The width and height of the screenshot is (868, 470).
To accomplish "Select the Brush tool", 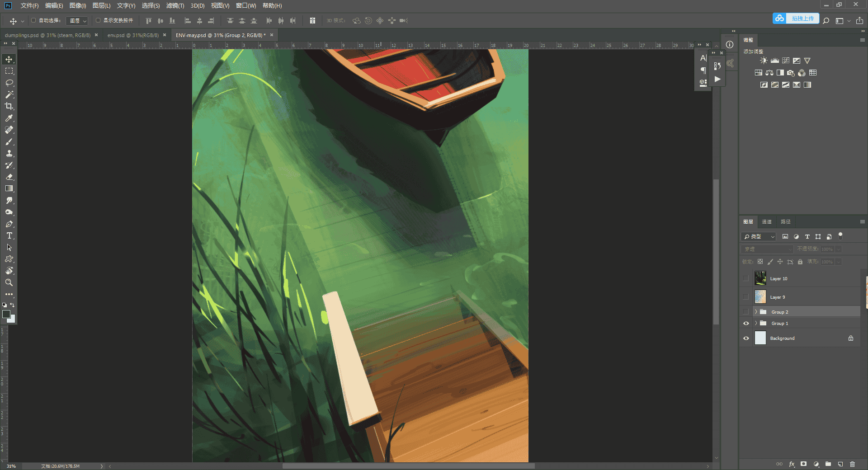I will pos(9,141).
